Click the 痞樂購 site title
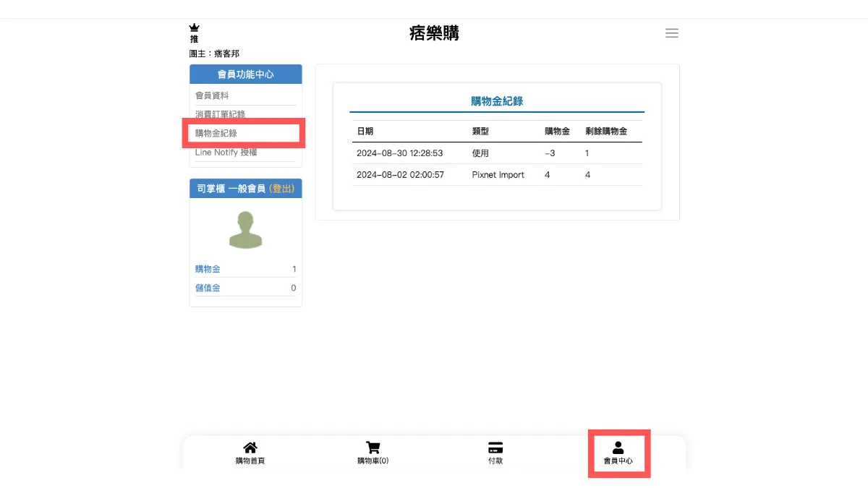868x488 pixels. [x=434, y=33]
